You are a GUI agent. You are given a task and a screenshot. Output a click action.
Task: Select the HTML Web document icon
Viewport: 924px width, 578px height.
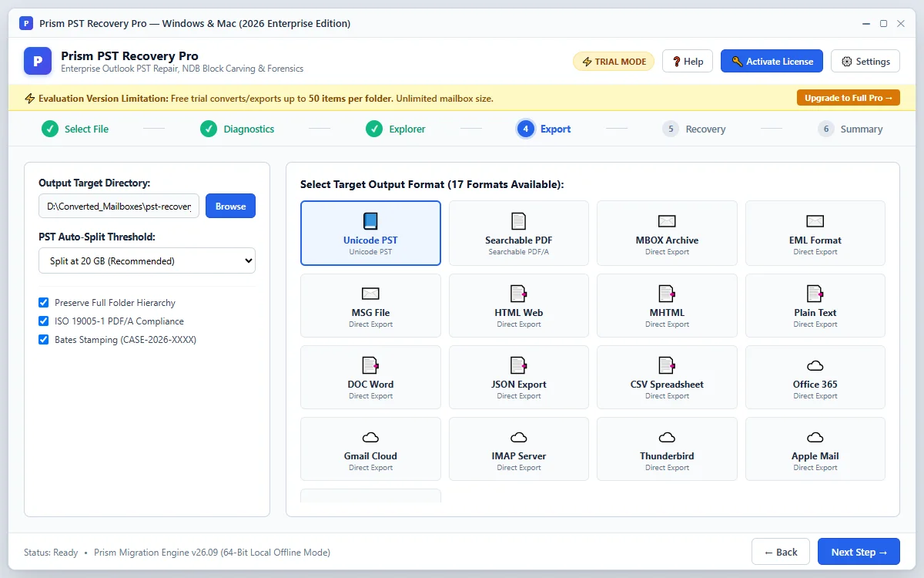[x=519, y=294]
